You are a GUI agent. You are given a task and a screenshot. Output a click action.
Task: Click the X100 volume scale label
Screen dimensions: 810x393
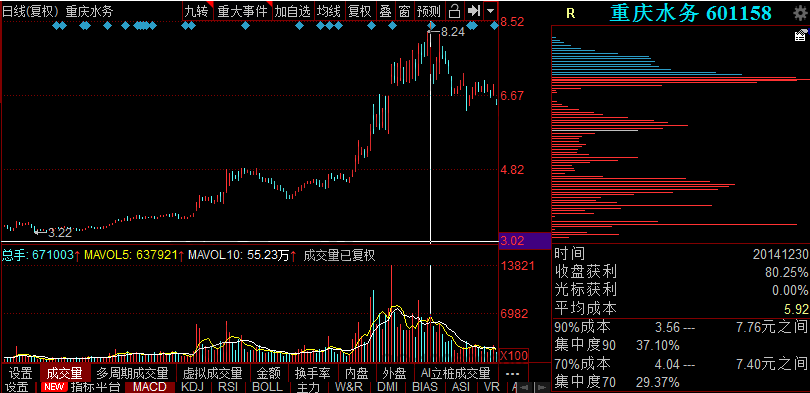tap(513, 356)
